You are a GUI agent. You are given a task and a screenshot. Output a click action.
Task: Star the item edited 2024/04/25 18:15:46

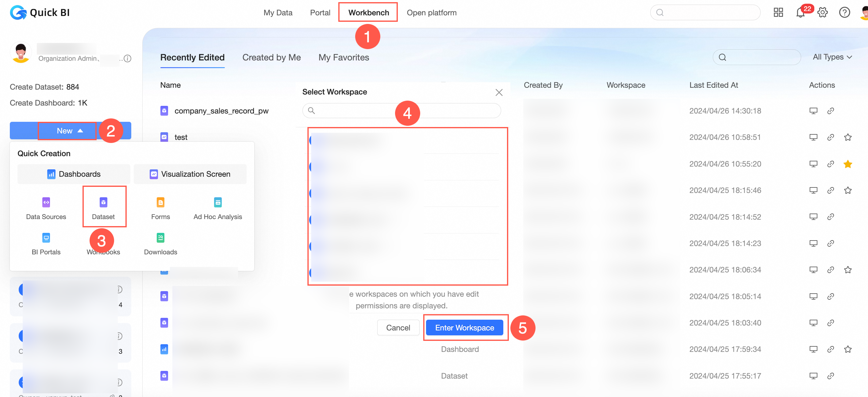[x=847, y=191]
